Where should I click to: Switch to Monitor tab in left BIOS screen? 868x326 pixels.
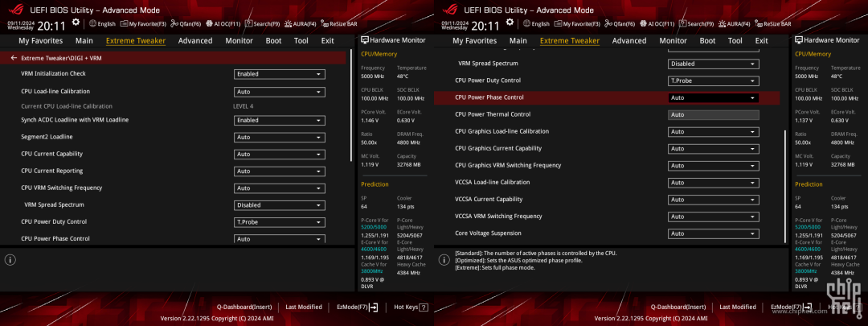click(x=240, y=40)
